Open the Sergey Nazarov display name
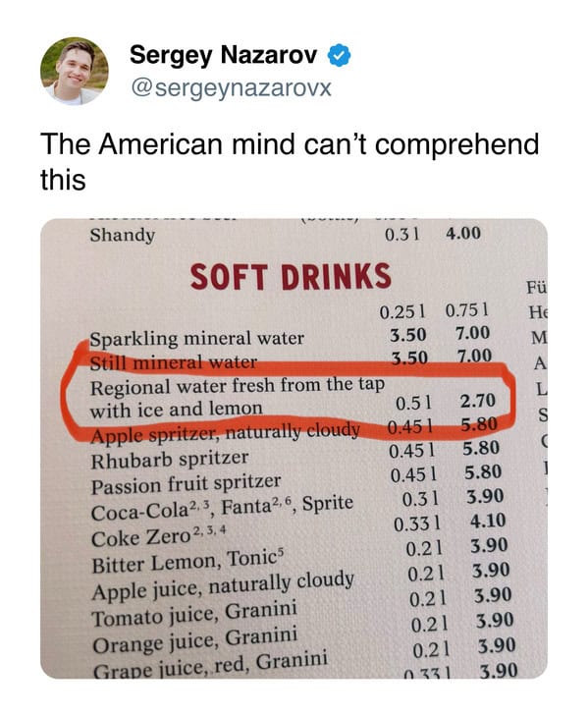 click(x=223, y=55)
